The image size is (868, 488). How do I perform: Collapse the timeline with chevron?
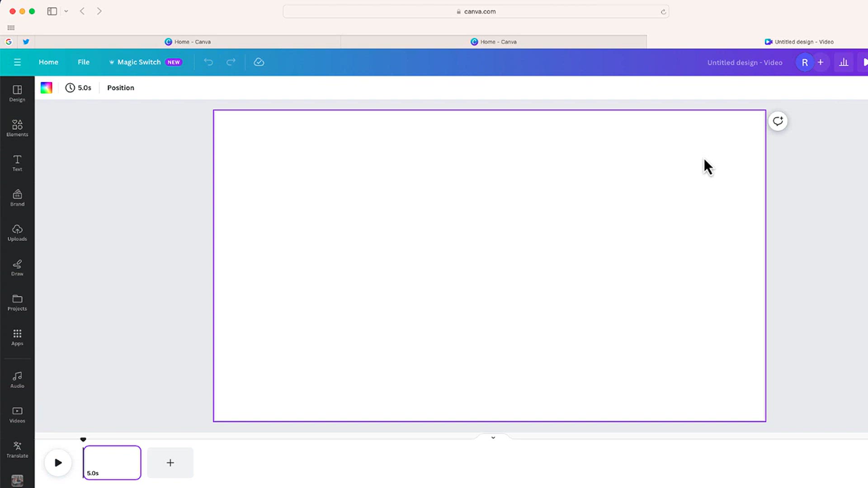pyautogui.click(x=493, y=437)
